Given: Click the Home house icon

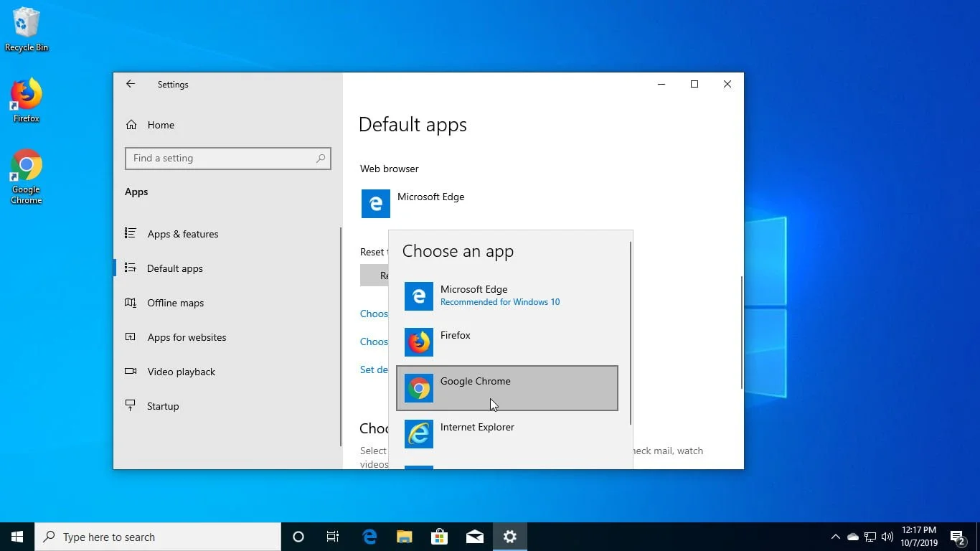Looking at the screenshot, I should pyautogui.click(x=131, y=124).
